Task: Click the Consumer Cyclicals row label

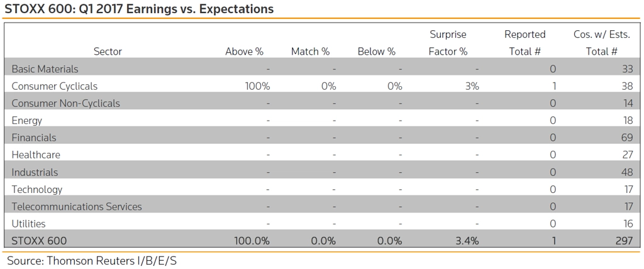Action: [55, 86]
